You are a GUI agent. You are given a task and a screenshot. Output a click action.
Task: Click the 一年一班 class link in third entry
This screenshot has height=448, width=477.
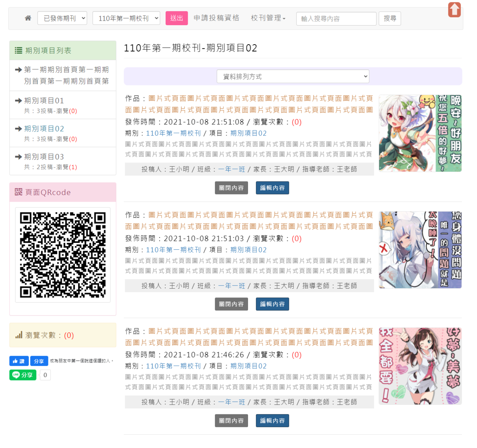(231, 402)
